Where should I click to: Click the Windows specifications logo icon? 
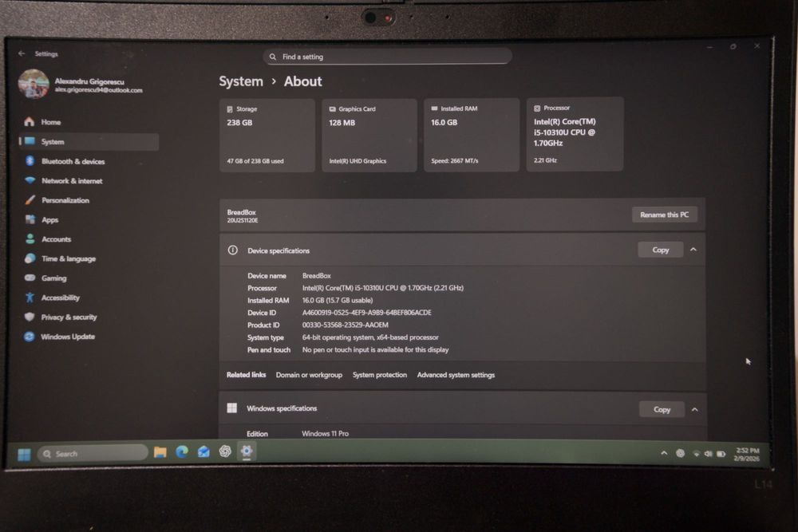point(231,408)
